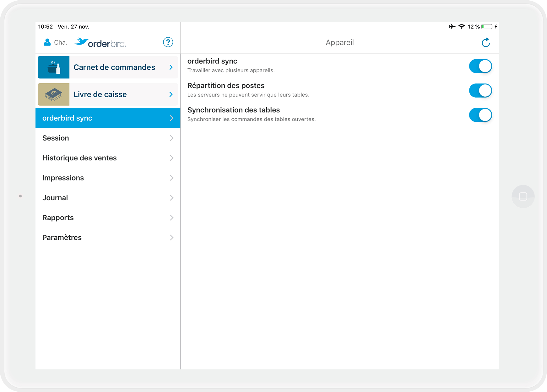Viewport: 547px width, 392px height.
Task: Tap the Cha. user name label
Action: tap(61, 43)
